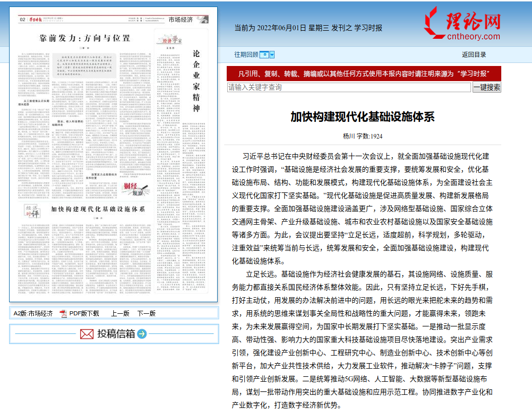Viewport: 532px width, 411px height.
Task: Open article 论企业家精神 in newspaper thumbnail
Action: pyautogui.click(x=197, y=81)
